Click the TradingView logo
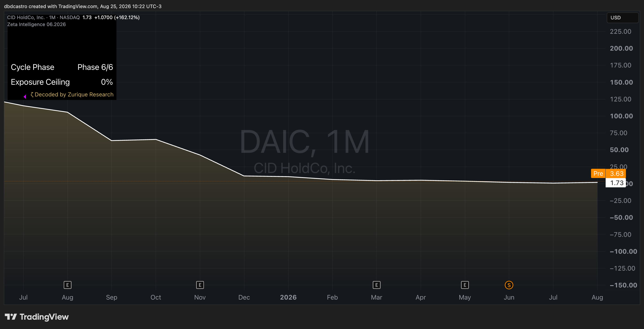The width and height of the screenshot is (644, 329). (x=37, y=317)
